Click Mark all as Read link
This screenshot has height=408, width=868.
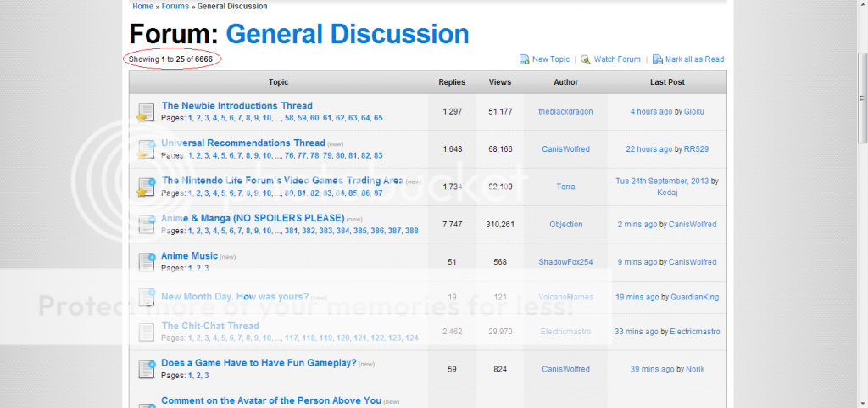694,59
